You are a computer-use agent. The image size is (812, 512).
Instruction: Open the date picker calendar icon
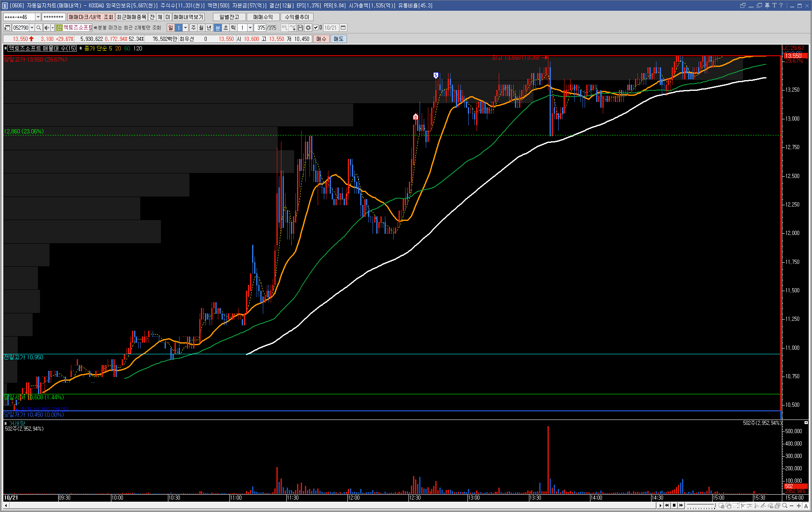(343, 28)
